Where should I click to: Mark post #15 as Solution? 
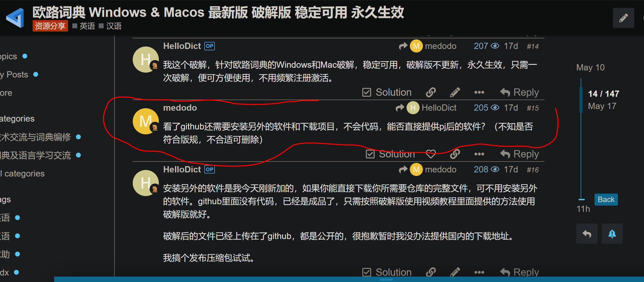click(x=391, y=154)
